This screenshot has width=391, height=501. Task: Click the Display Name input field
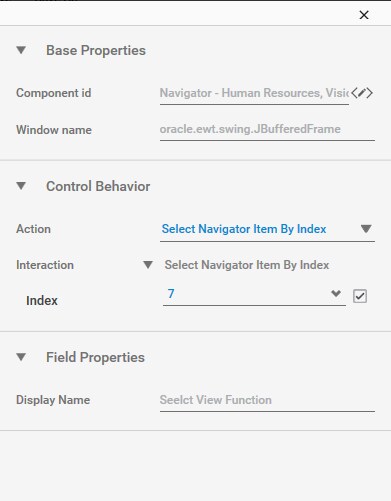[267, 400]
